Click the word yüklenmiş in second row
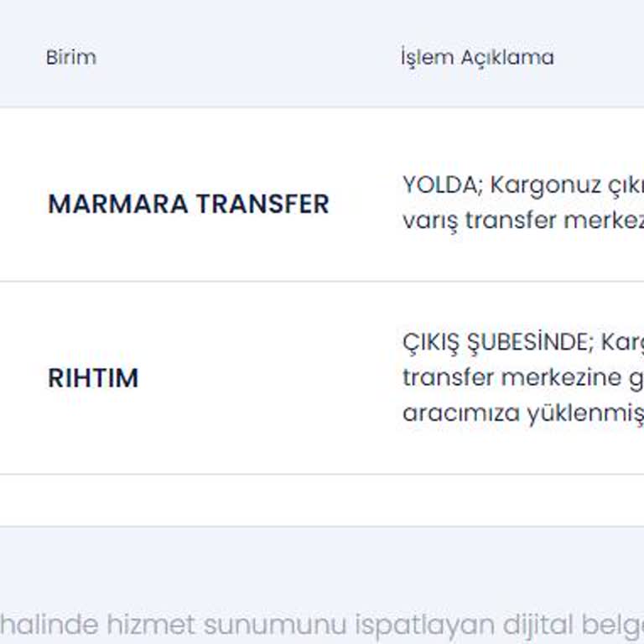Image resolution: width=644 pixels, height=644 pixels. (x=585, y=413)
